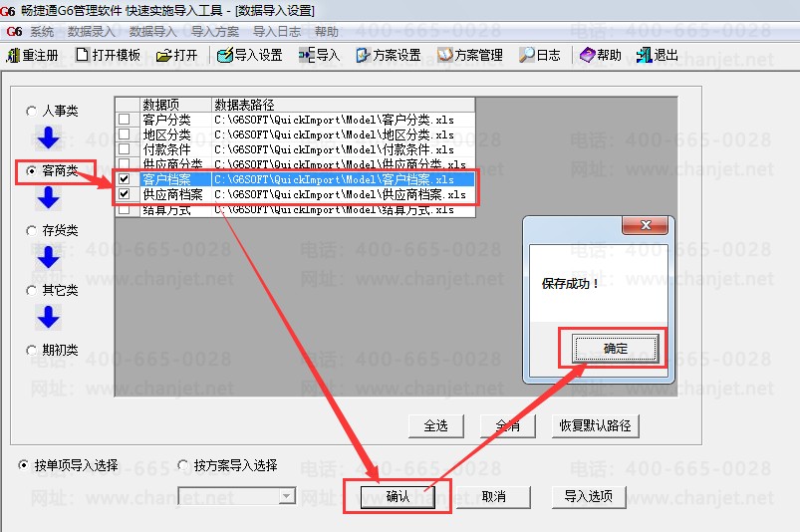The width and height of the screenshot is (800, 532).
Task: Click the 地区分类.xls path cell
Action: point(343,134)
